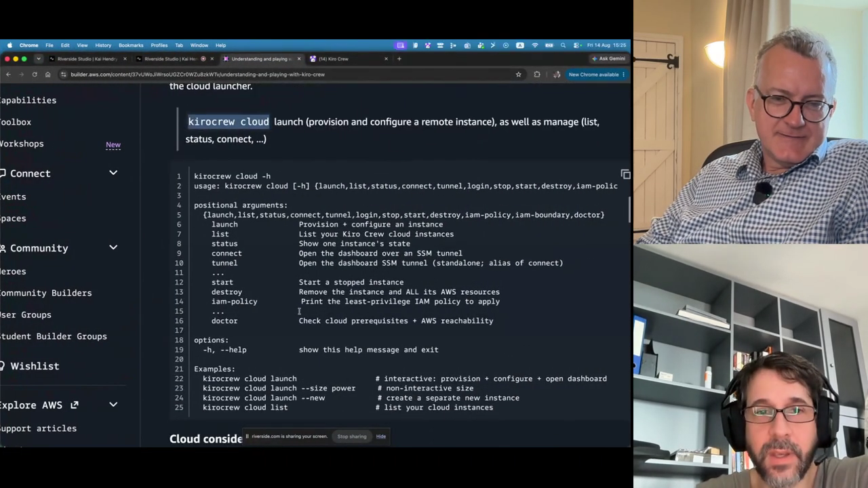The width and height of the screenshot is (868, 488).
Task: Open Support articles link
Action: tap(38, 428)
